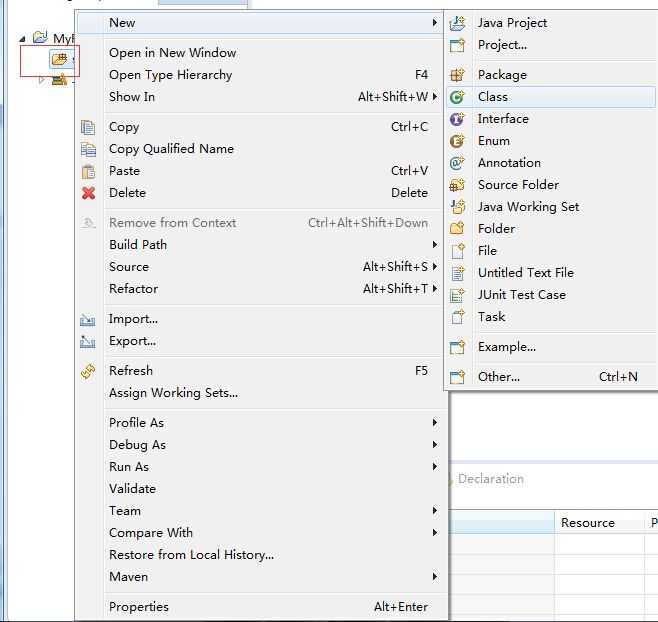
Task: Click the red Delete X icon
Action: tap(88, 193)
